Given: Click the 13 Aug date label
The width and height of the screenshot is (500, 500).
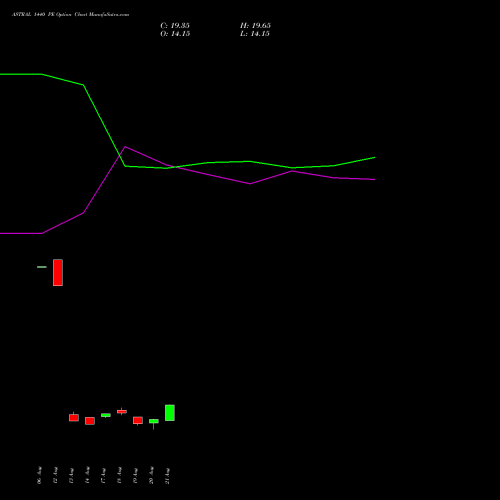Looking at the screenshot, I should click(x=71, y=475).
